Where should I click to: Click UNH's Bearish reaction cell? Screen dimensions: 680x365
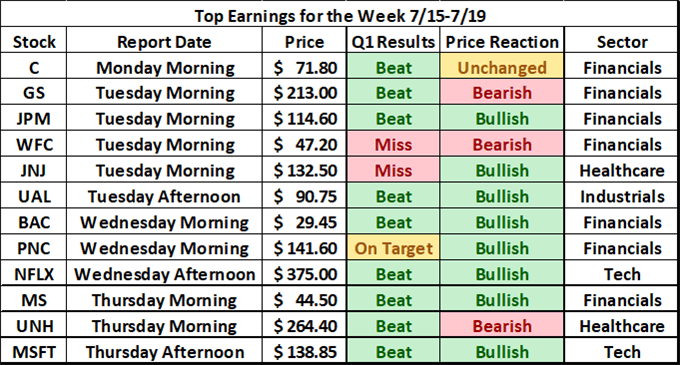pos(502,326)
